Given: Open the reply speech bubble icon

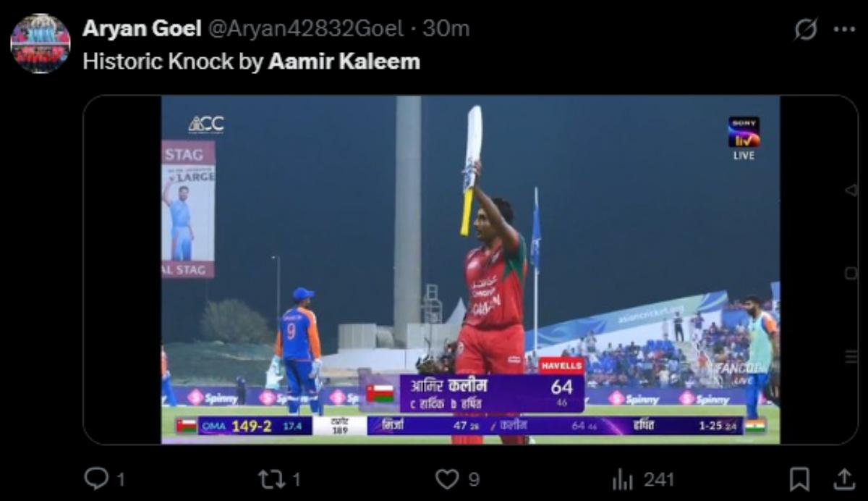Looking at the screenshot, I should click(95, 479).
